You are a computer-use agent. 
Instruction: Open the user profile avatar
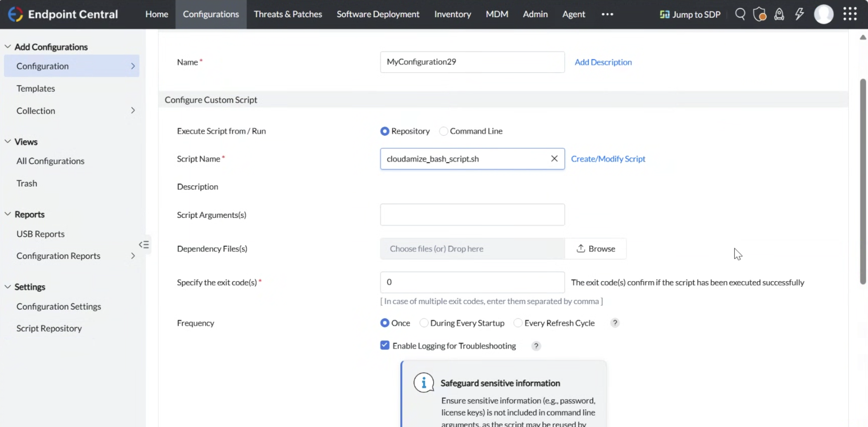(x=823, y=14)
